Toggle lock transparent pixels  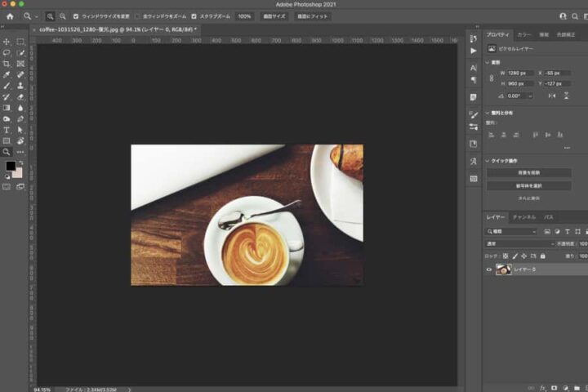coord(506,256)
